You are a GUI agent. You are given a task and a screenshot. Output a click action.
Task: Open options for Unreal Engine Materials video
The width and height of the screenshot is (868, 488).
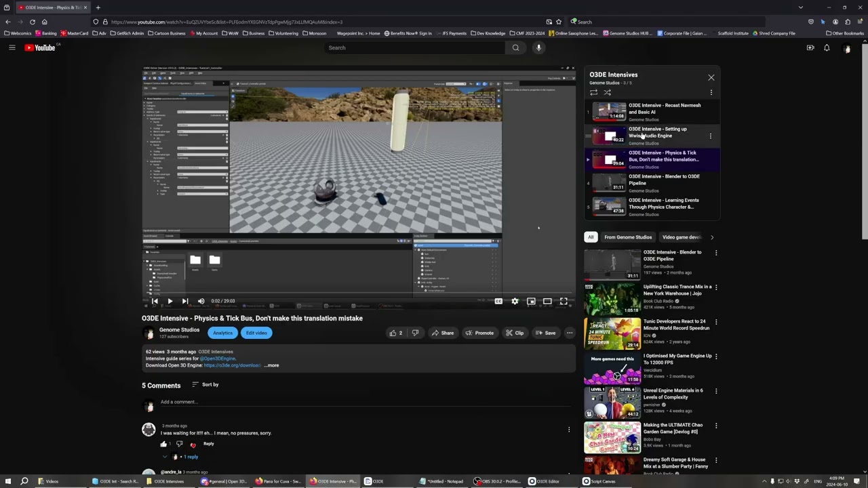pos(716,391)
